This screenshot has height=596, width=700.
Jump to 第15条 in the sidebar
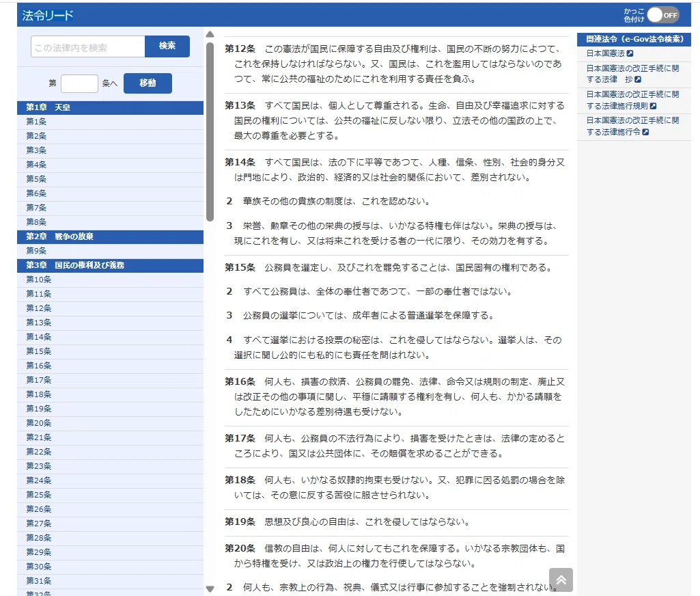(110, 351)
